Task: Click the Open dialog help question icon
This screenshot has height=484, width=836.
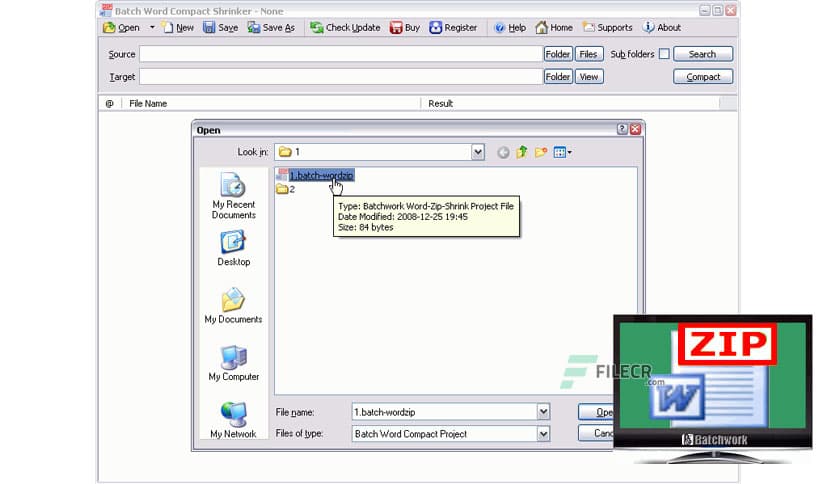Action: pyautogui.click(x=622, y=130)
